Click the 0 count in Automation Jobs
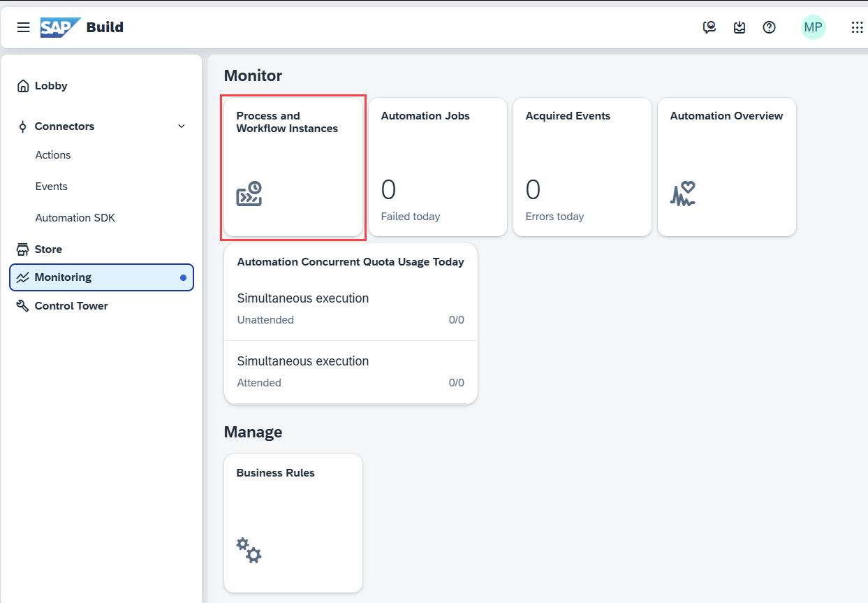 coord(388,189)
